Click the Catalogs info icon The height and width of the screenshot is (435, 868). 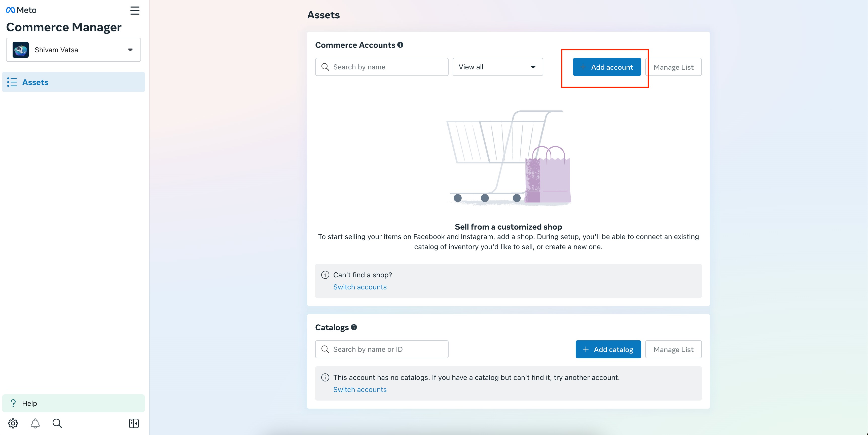click(354, 327)
